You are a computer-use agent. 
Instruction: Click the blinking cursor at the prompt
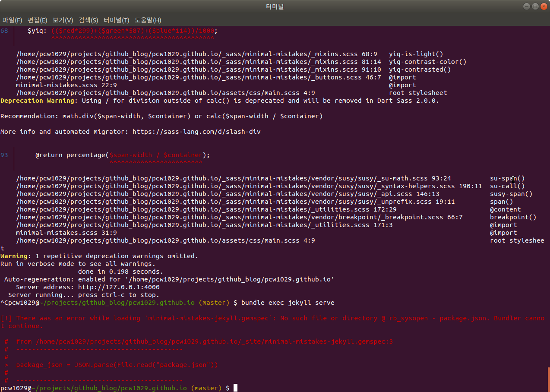point(234,387)
